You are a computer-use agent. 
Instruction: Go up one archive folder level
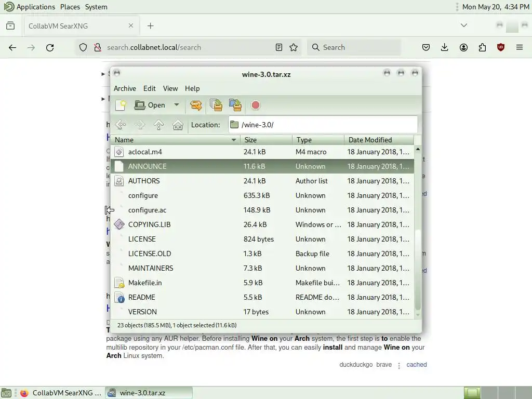pyautogui.click(x=159, y=125)
